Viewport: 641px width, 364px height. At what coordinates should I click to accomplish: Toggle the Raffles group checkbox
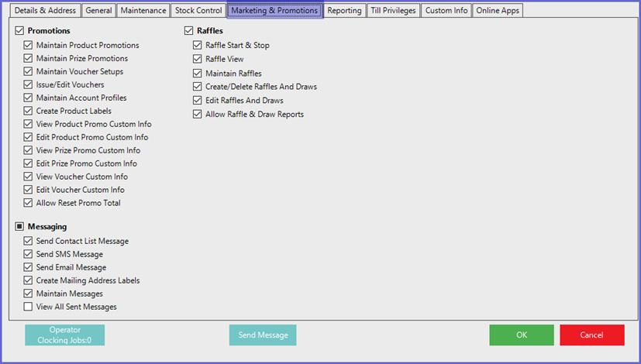click(x=188, y=31)
